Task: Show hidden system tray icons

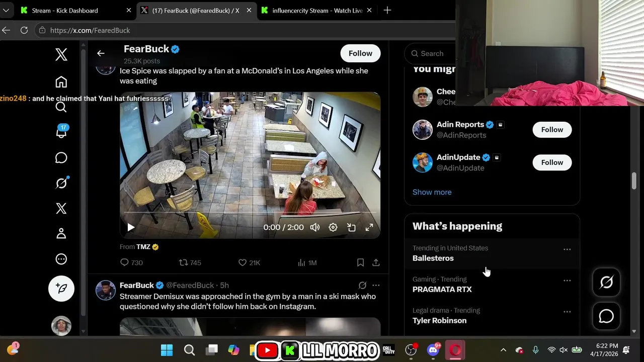Action: [503, 350]
